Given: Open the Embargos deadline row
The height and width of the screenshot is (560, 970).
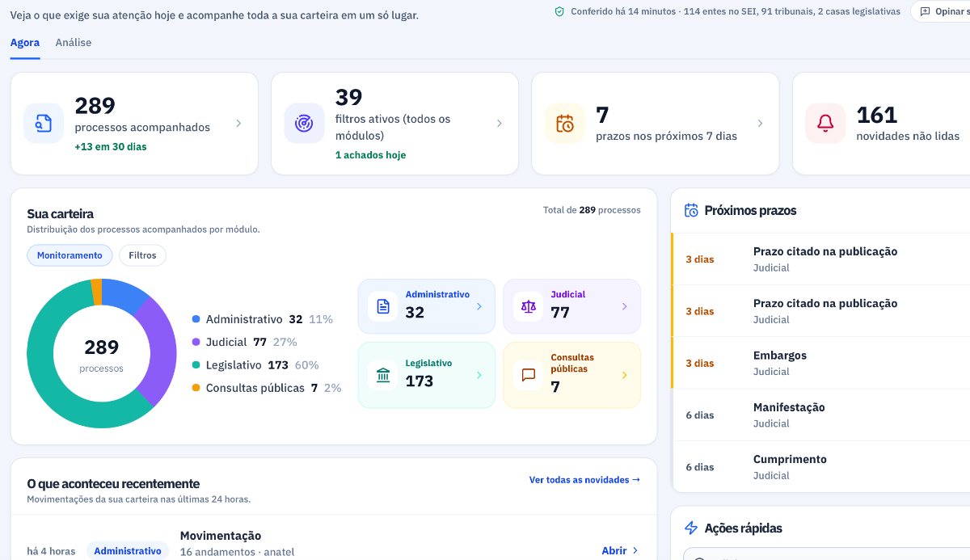Looking at the screenshot, I should tap(820, 363).
